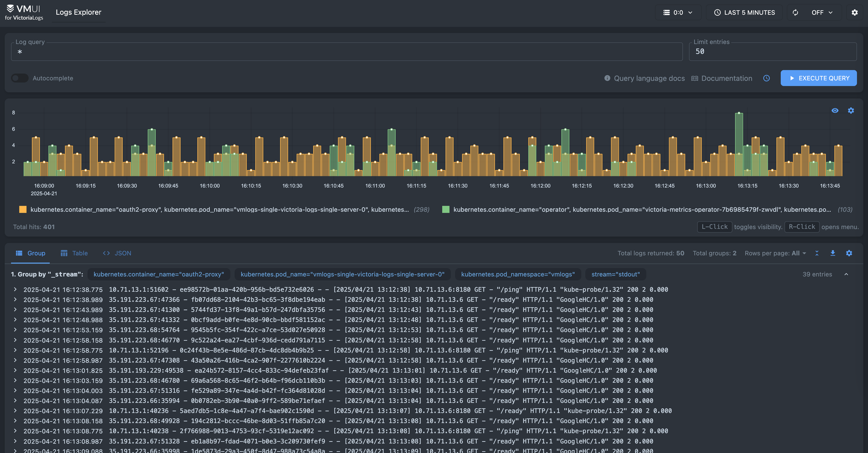The height and width of the screenshot is (453, 868).
Task: Click Total groups: 2 text
Action: 714,253
